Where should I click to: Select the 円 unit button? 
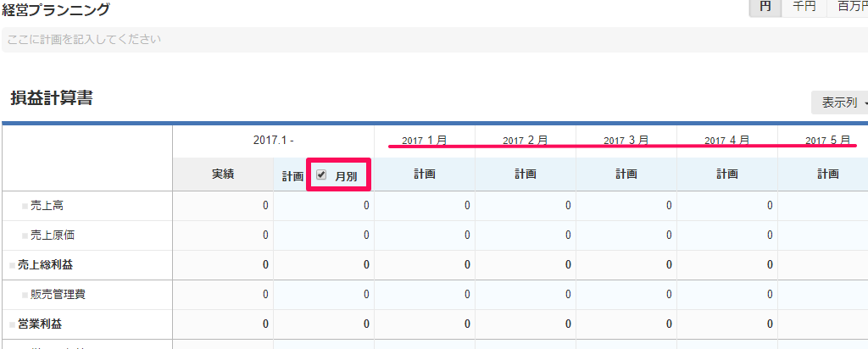pos(765,8)
